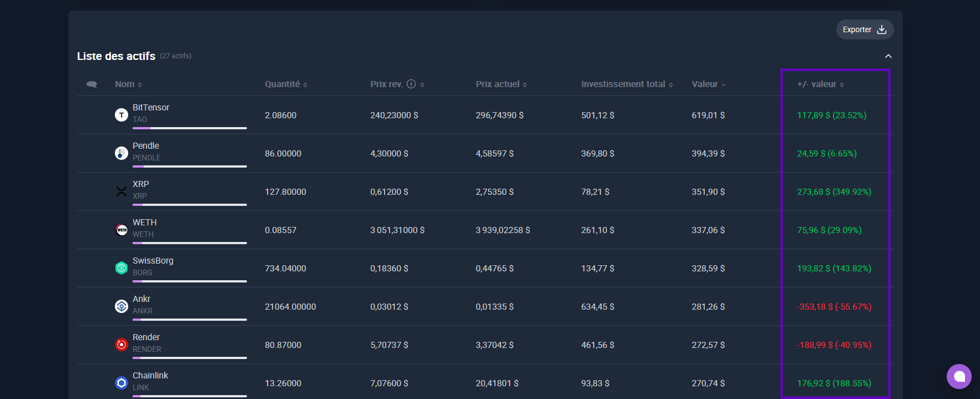
Task: Click the XRP coin logo
Action: [121, 191]
